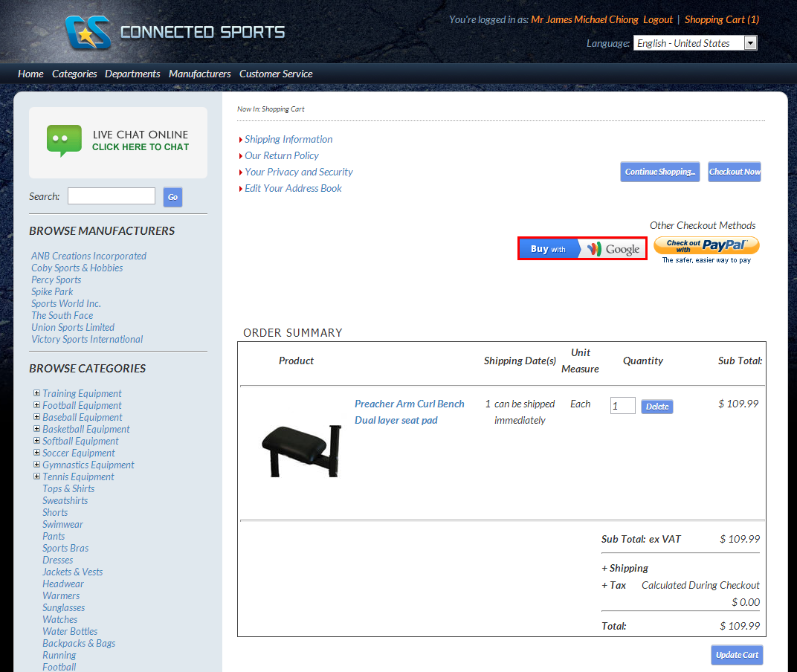Expand the Baseball Equipment category
The image size is (797, 672).
(36, 417)
